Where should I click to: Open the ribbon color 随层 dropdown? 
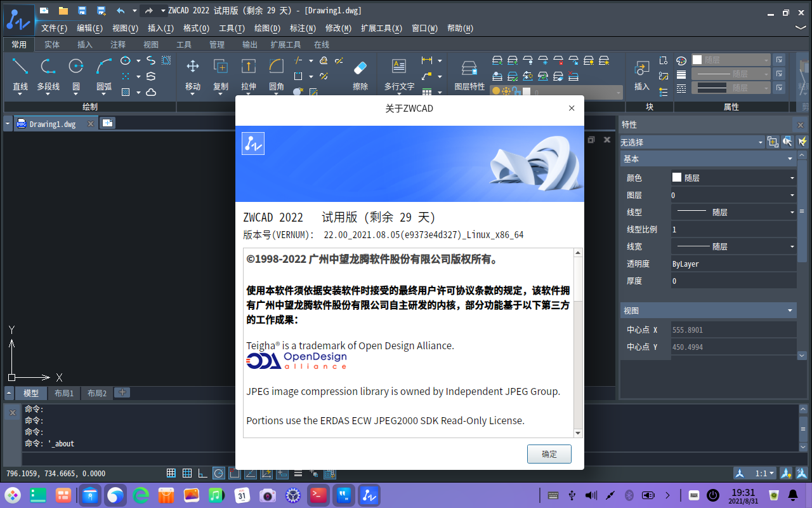731,60
